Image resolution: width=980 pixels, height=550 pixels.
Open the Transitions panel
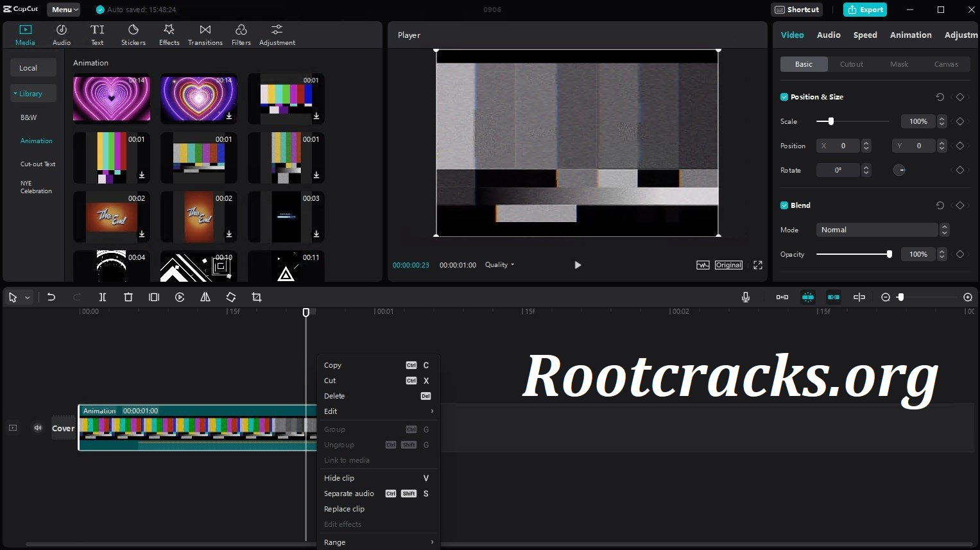tap(205, 35)
